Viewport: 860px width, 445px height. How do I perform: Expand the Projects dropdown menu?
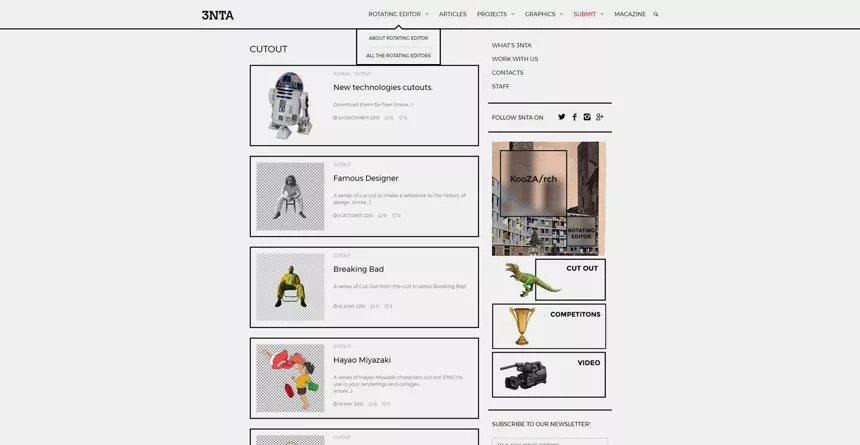(495, 14)
